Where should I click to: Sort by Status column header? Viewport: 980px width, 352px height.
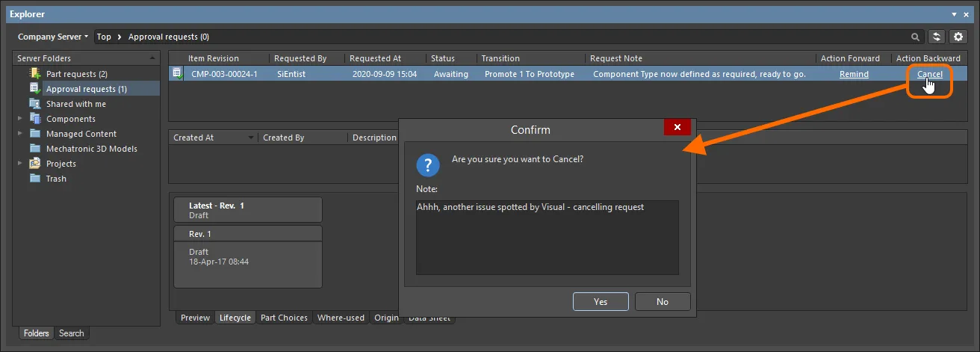pos(443,58)
